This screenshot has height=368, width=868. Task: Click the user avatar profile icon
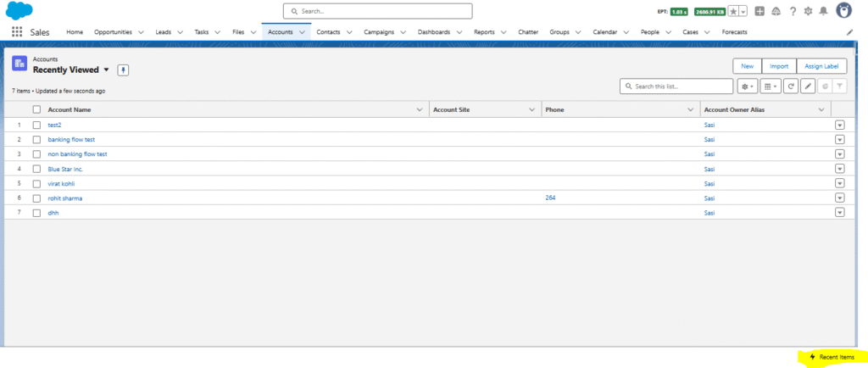coord(844,11)
